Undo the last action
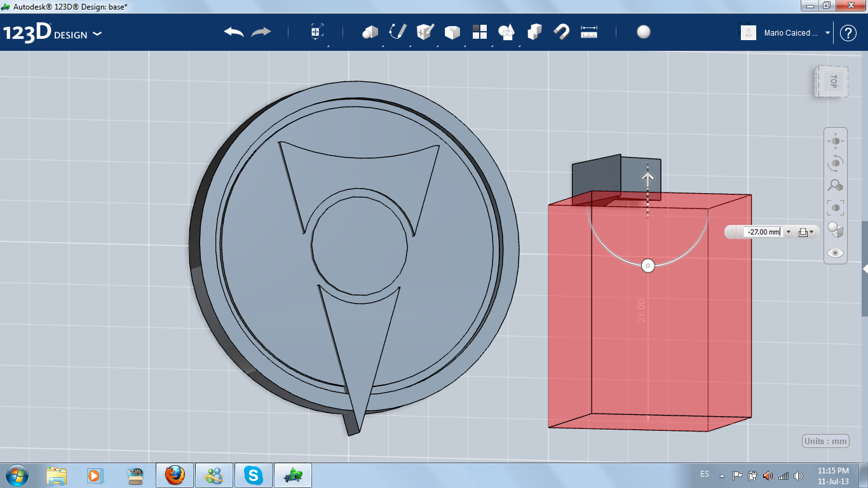This screenshot has width=868, height=488. [234, 32]
